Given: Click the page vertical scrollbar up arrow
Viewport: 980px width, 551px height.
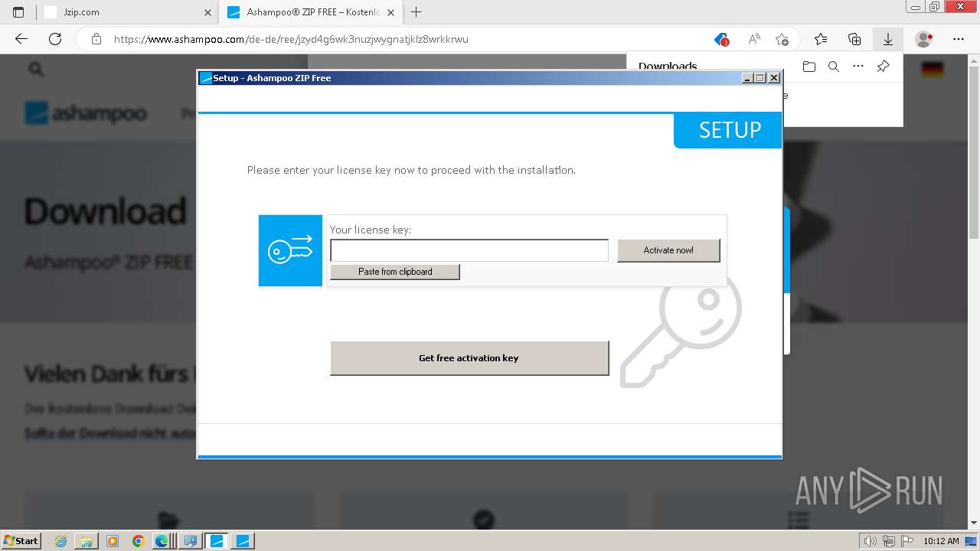Looking at the screenshot, I should click(974, 60).
